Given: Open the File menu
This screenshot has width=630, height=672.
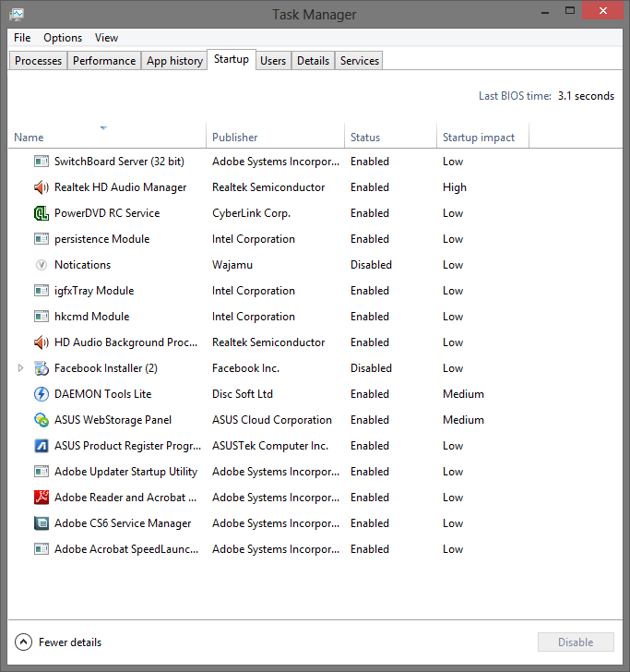Looking at the screenshot, I should 22,38.
